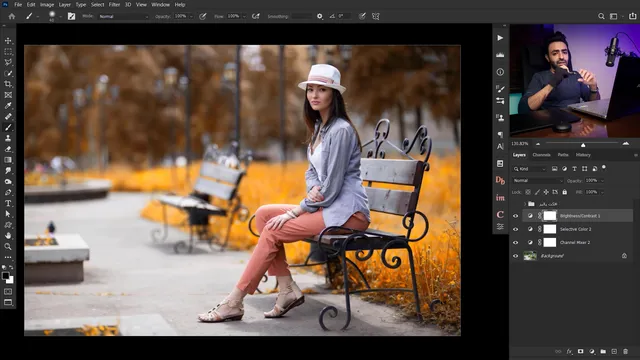Toggle layer filtering on/off switch
This screenshot has width=640, height=360.
click(604, 168)
